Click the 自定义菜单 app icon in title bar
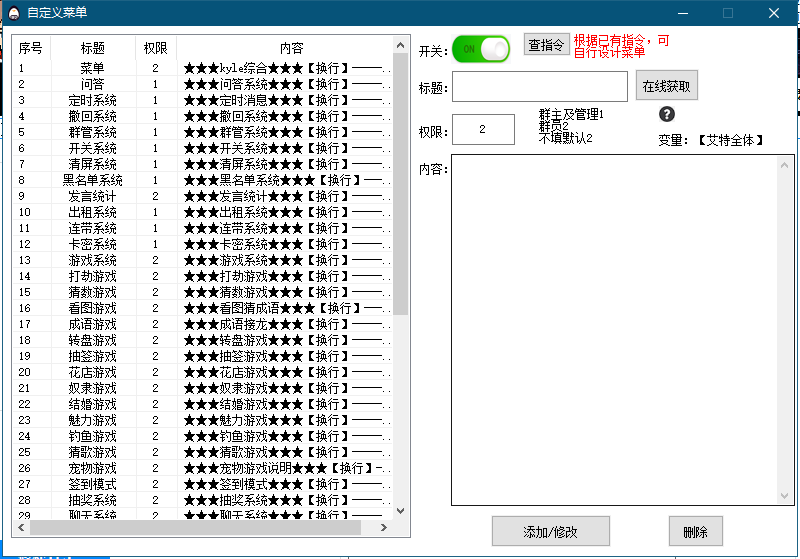The image size is (800, 559). 14,13
